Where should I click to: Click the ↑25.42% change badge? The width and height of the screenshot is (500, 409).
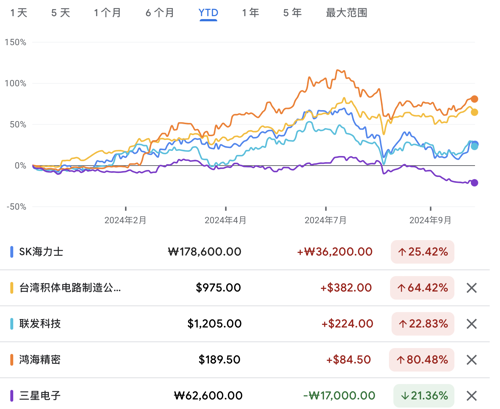point(422,252)
